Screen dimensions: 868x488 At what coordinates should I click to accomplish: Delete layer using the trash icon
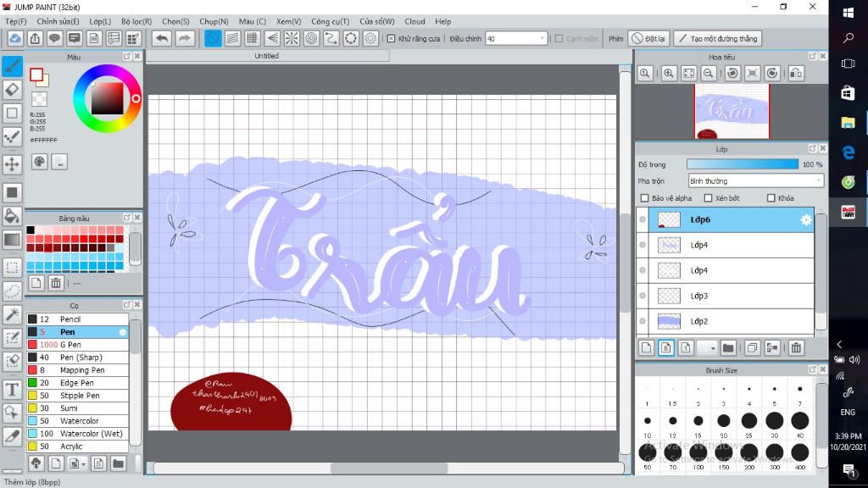(x=796, y=347)
